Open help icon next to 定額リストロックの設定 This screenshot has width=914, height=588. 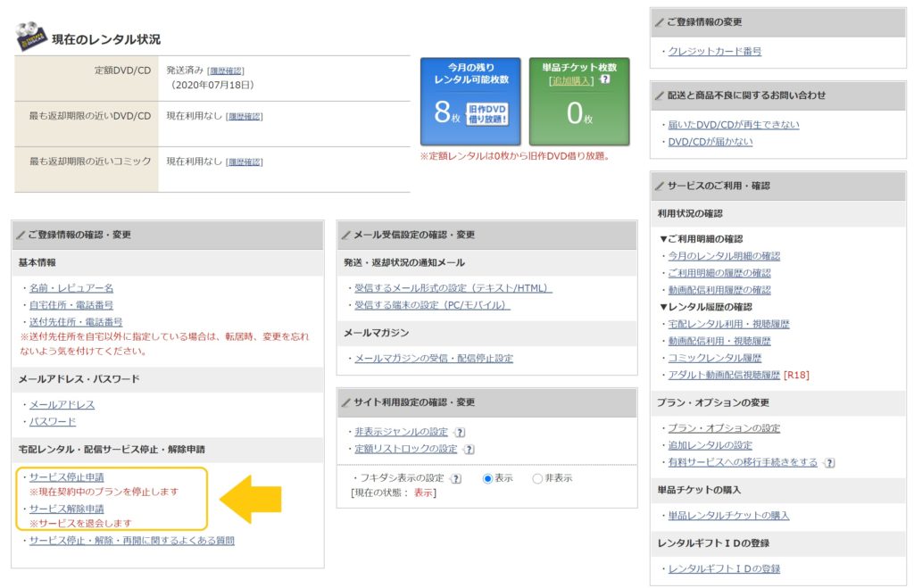[x=469, y=450]
